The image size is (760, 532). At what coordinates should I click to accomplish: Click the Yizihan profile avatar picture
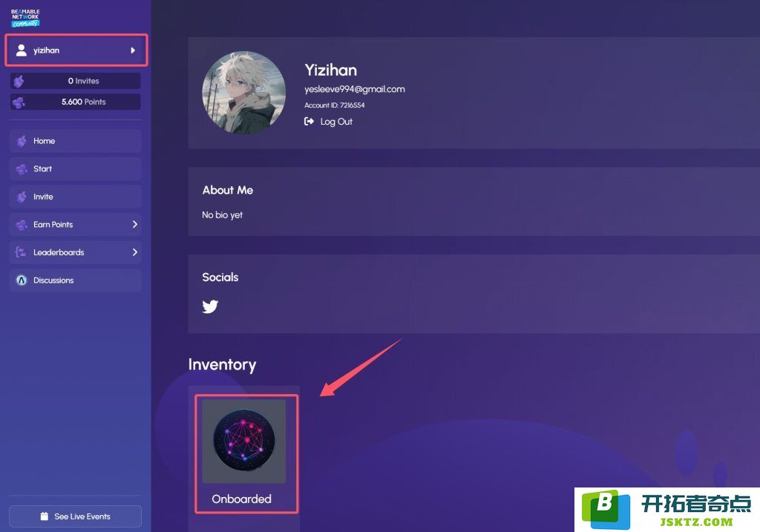[x=243, y=93]
